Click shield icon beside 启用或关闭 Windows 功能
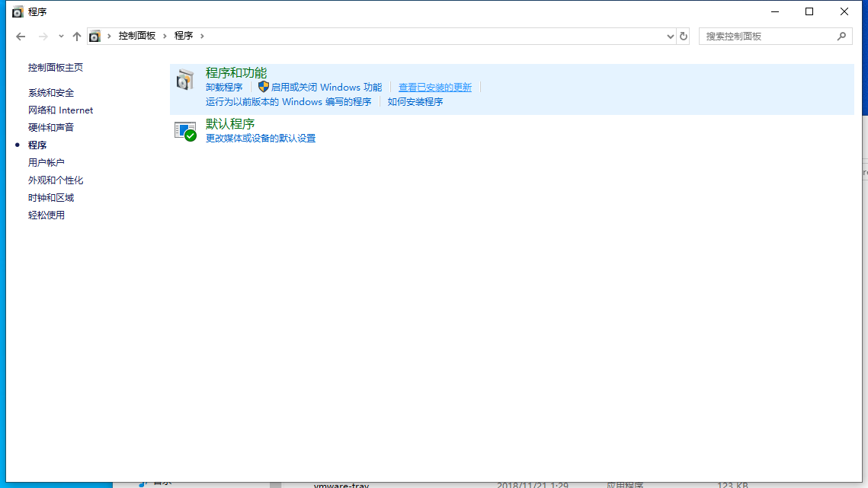 [264, 87]
